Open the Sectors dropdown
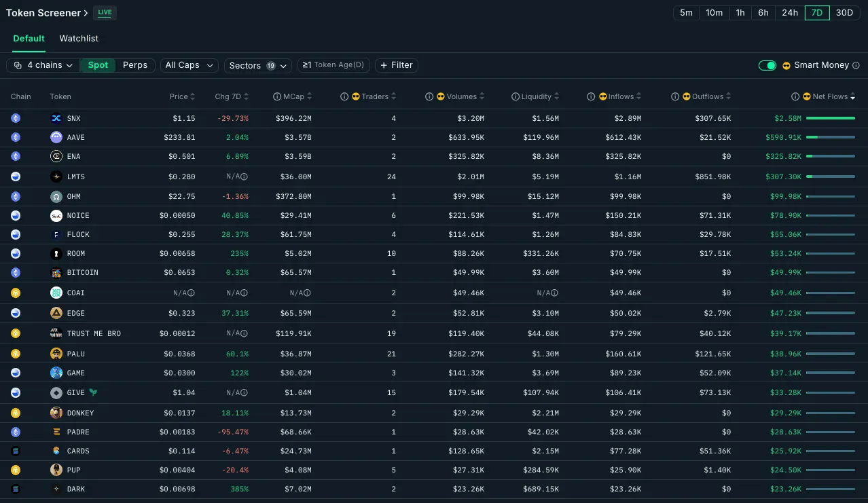The width and height of the screenshot is (868, 503). tap(258, 65)
